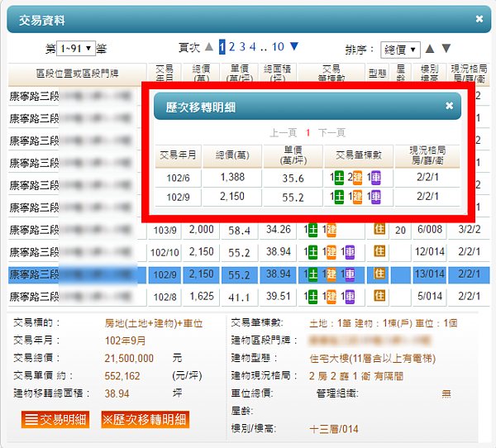Click the purple 車 icon in the 102/10 row
This screenshot has width=496, height=448.
point(350,252)
